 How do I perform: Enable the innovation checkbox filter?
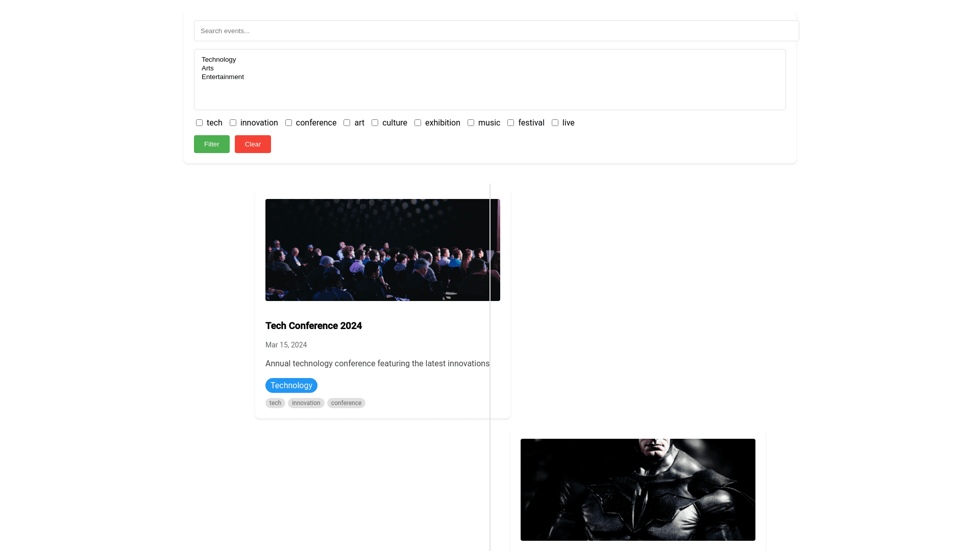233,123
